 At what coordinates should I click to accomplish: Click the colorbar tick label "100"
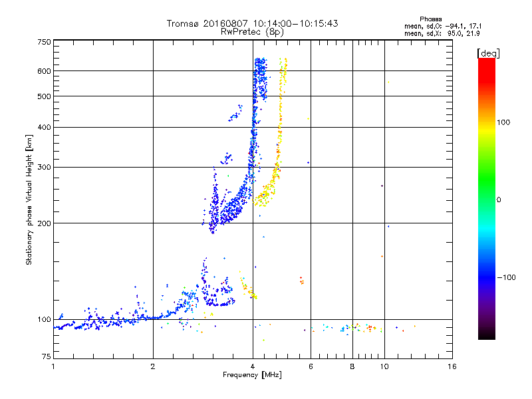coord(503,122)
